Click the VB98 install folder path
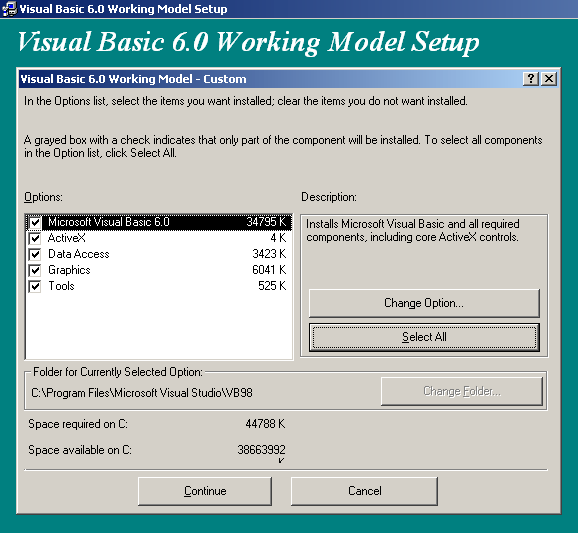 [142, 393]
